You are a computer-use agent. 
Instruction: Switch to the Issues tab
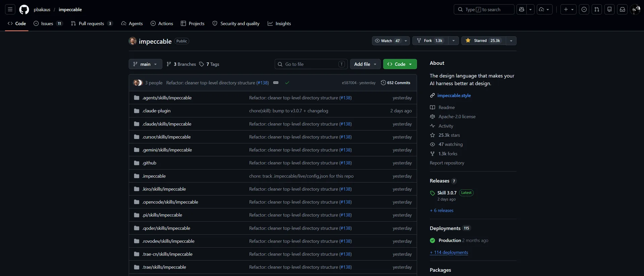coord(48,24)
